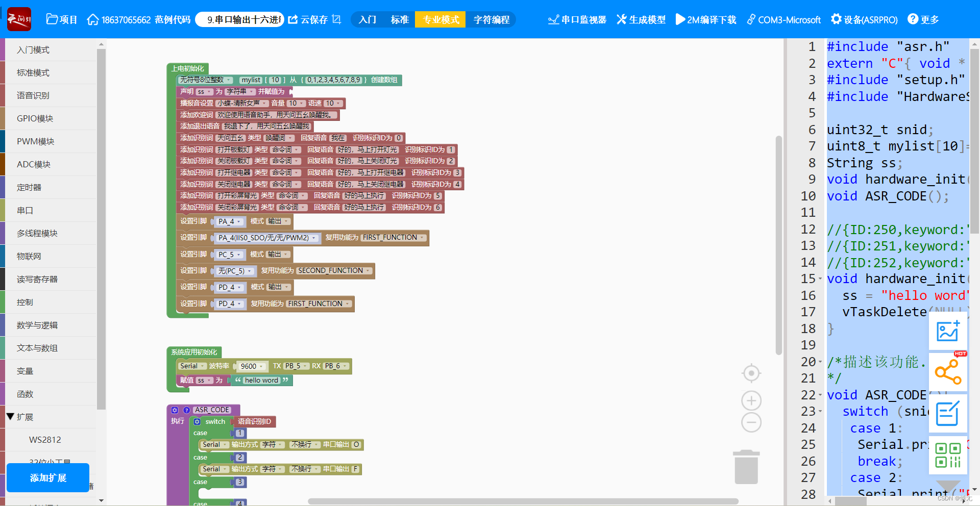This screenshot has height=506, width=980.
Task: Click the workspace vertical scrollbar
Action: coord(778,245)
